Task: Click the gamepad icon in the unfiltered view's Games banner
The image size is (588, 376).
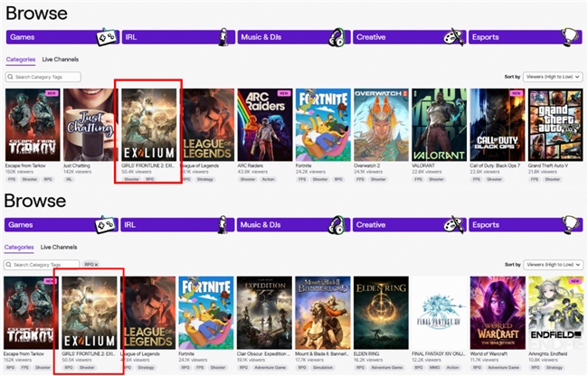Action: [107, 37]
